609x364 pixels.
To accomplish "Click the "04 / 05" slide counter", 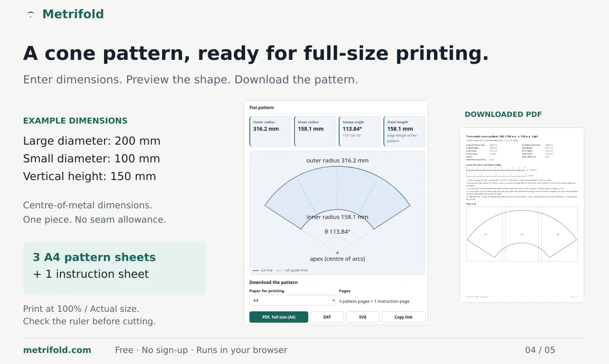I will 540,350.
